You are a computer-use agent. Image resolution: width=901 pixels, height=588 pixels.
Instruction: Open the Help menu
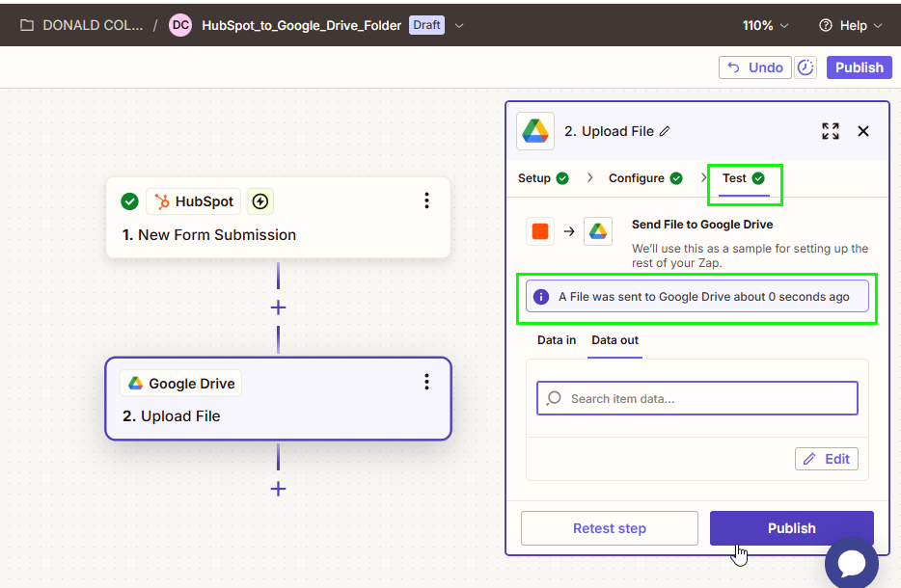(x=851, y=25)
